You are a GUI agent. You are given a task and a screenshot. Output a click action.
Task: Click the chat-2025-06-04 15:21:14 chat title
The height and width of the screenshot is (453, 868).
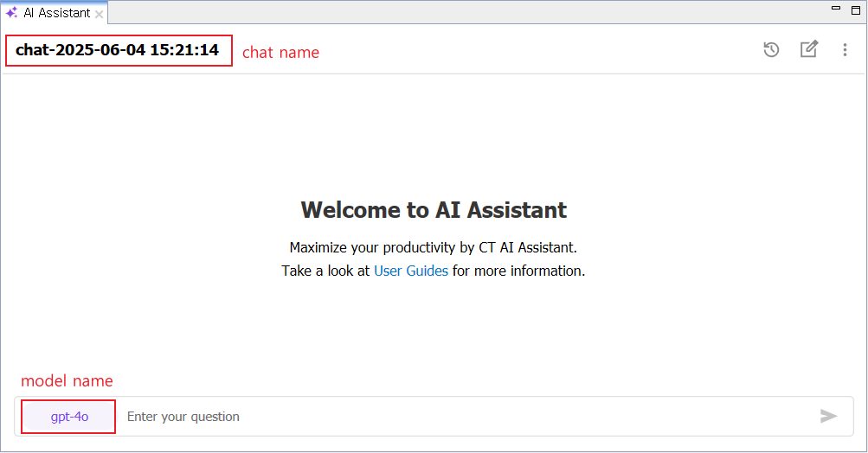tap(118, 50)
